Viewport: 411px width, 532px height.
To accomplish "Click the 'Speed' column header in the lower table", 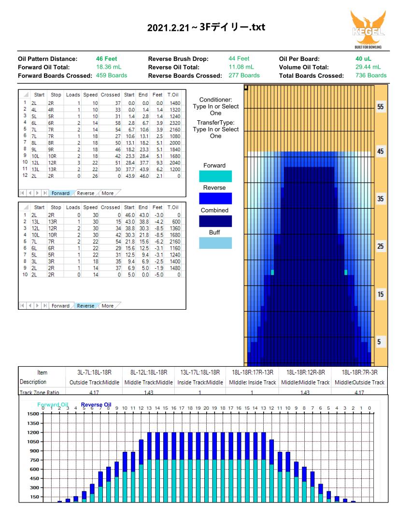I will point(90,207).
